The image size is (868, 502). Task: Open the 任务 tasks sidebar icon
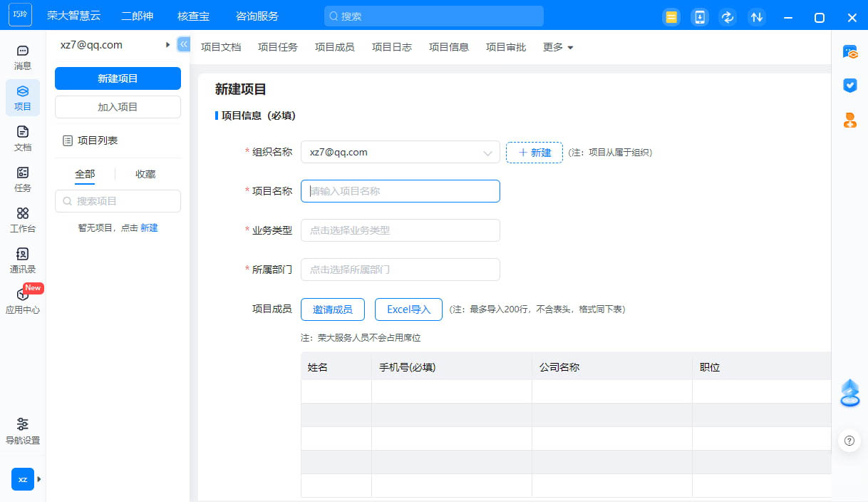(23, 179)
